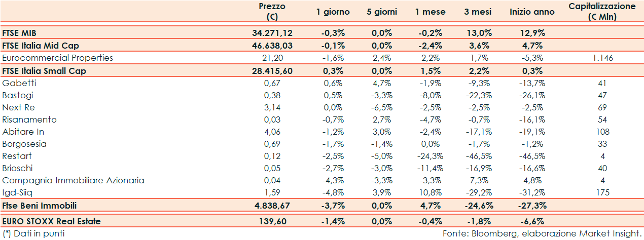Image resolution: width=644 pixels, height=240 pixels.
Task: Click the Eurocommercial capitalization value 1.146
Action: [602, 58]
